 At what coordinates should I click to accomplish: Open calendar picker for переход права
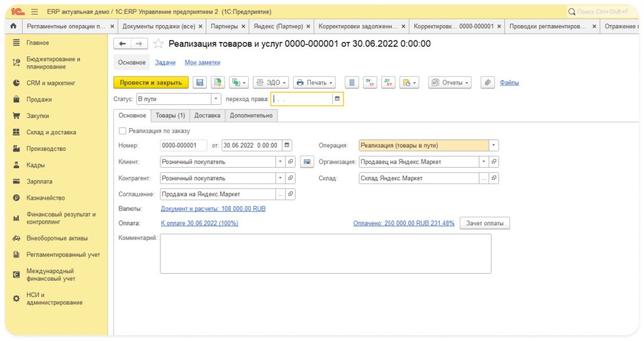pyautogui.click(x=337, y=99)
